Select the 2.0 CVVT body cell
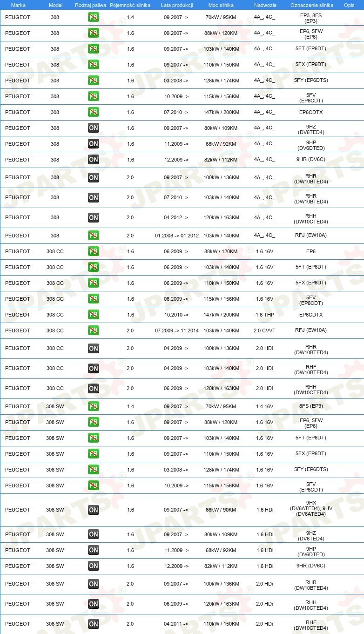Image resolution: width=364 pixels, height=634 pixels. coord(265,330)
